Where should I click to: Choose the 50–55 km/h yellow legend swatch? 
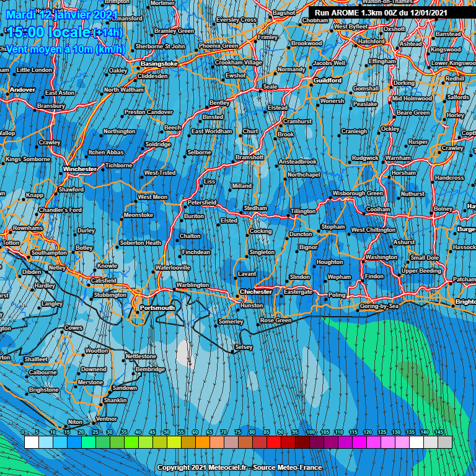tap(174, 442)
